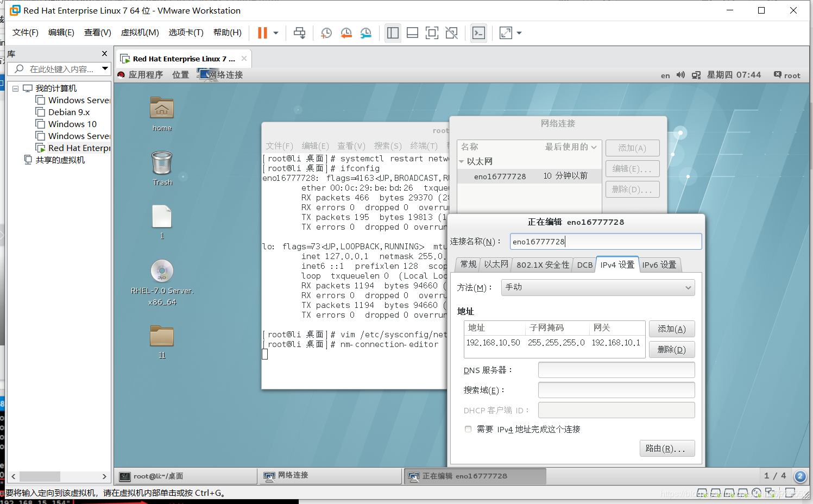Close the library panel
This screenshot has width=813, height=504.
point(104,54)
